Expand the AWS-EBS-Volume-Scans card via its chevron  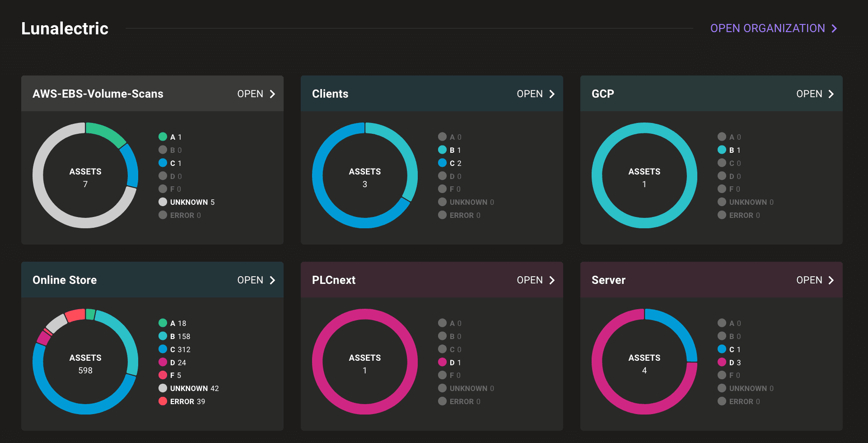(x=272, y=94)
